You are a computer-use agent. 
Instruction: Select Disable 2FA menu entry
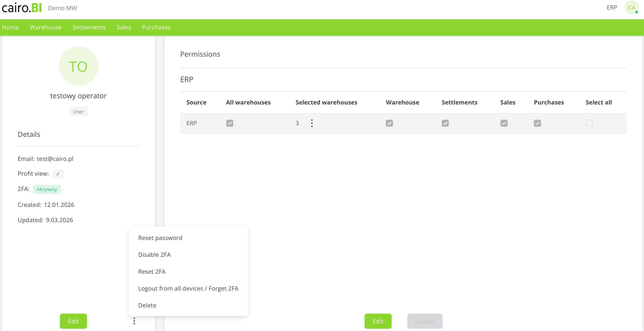click(x=154, y=254)
